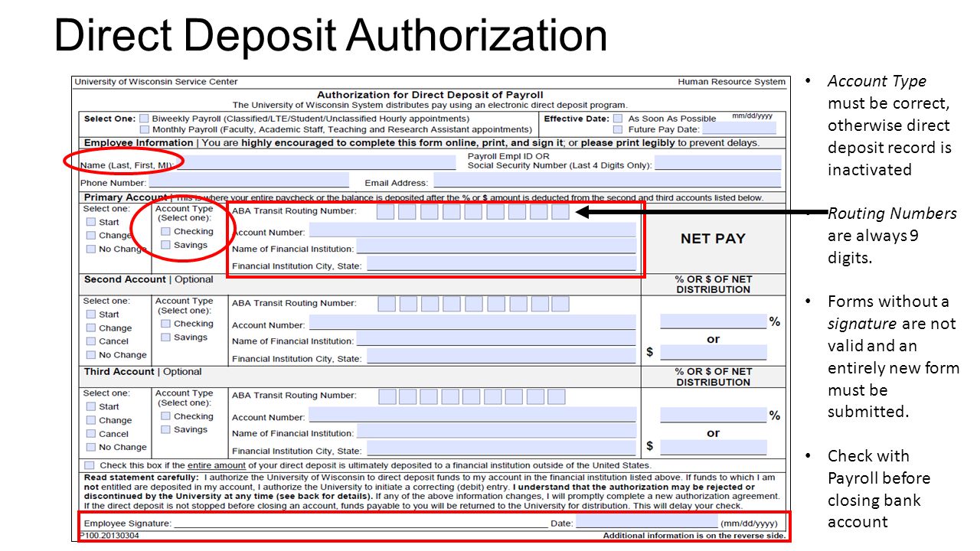Viewport: 980px width, 551px height.
Task: Click Third Account Name of Financial Institution field
Action: click(496, 432)
